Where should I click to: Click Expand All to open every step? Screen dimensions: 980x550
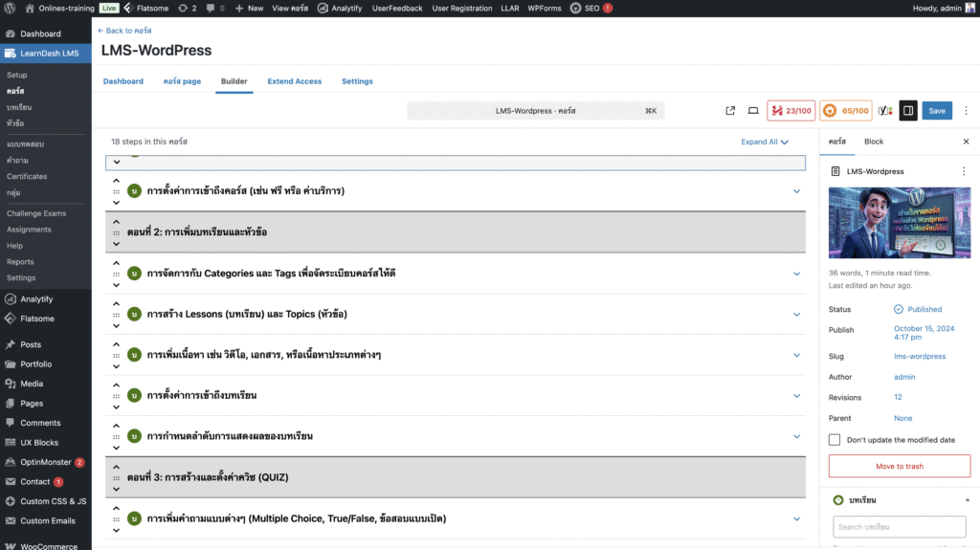[765, 142]
